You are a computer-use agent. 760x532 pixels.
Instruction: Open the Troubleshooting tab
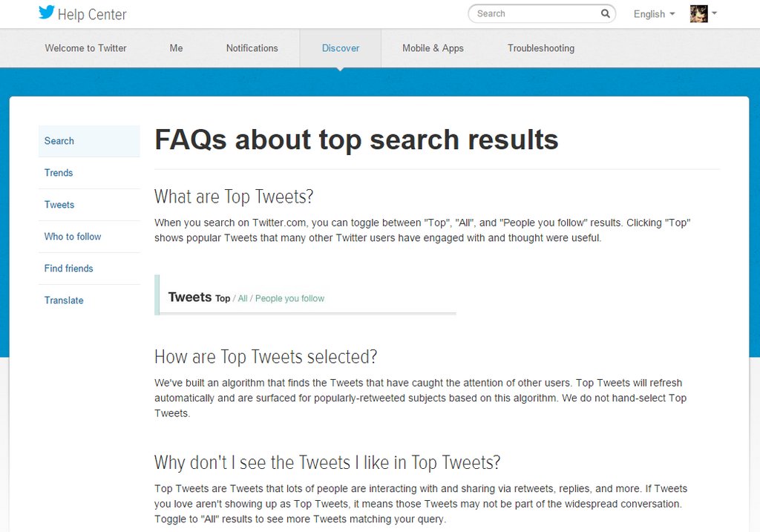[x=541, y=48]
